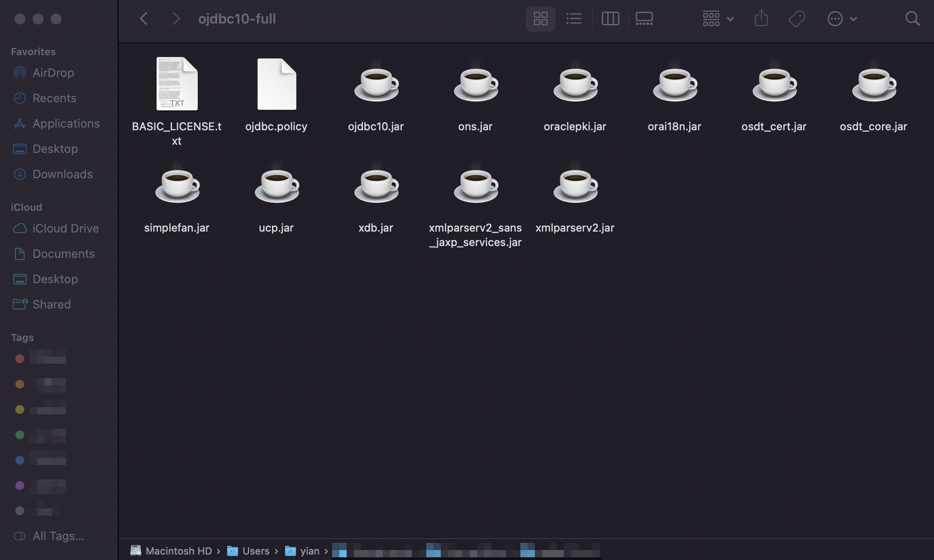Click Macintosh HD in path bar

[178, 551]
